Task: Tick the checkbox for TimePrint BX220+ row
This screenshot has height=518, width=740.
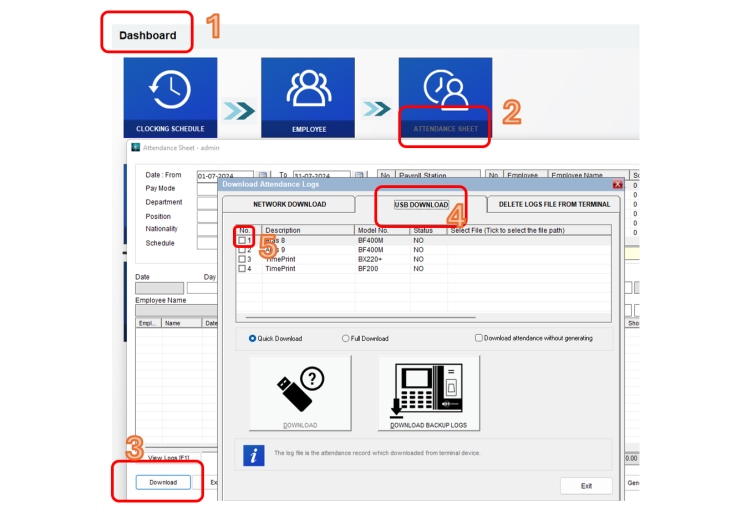Action: tap(242, 259)
